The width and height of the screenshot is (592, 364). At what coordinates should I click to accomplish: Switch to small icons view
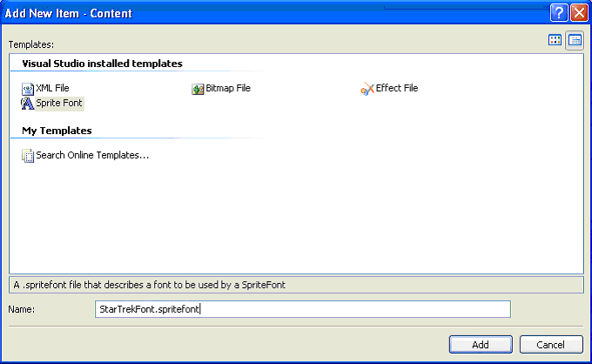575,40
